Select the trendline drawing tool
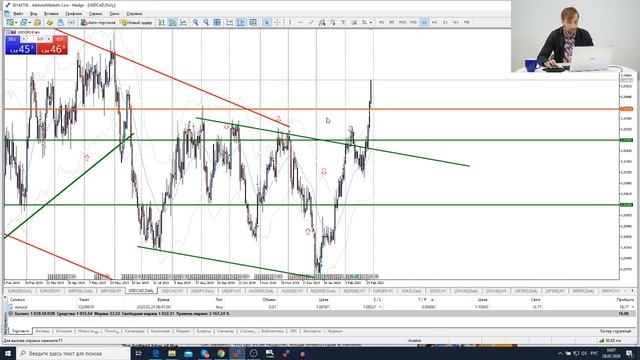Viewport: 640px width, 360px height. [311, 22]
